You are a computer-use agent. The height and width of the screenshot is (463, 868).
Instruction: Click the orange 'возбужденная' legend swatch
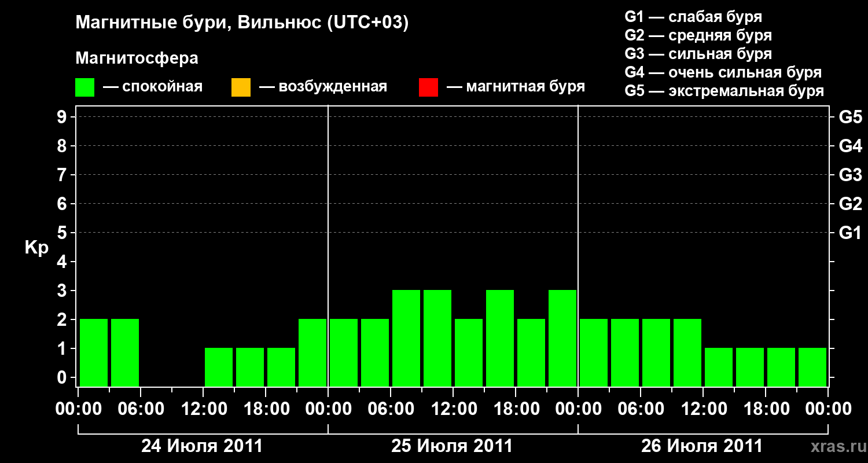(241, 87)
